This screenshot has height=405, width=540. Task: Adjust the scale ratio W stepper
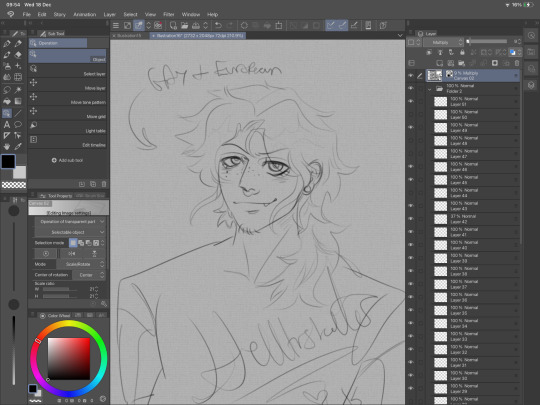tap(96, 289)
